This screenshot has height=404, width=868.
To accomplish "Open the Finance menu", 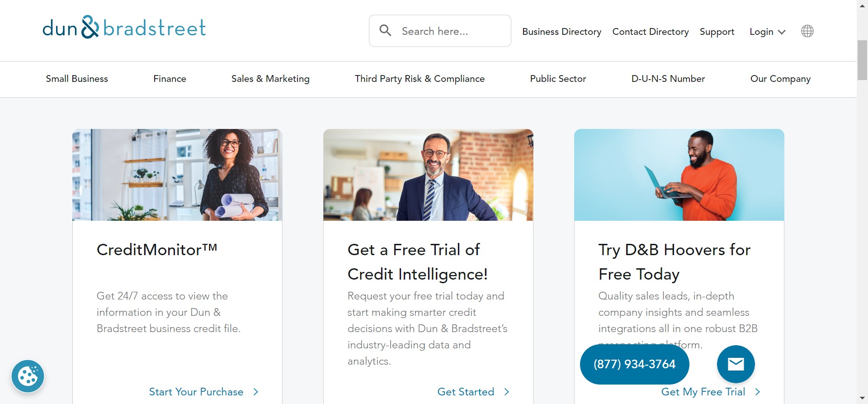I will click(x=170, y=79).
